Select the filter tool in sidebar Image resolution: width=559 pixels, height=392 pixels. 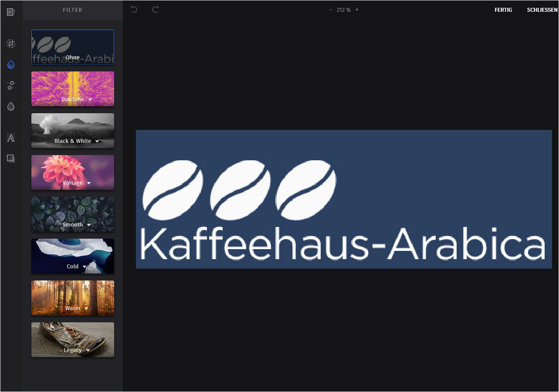point(11,64)
